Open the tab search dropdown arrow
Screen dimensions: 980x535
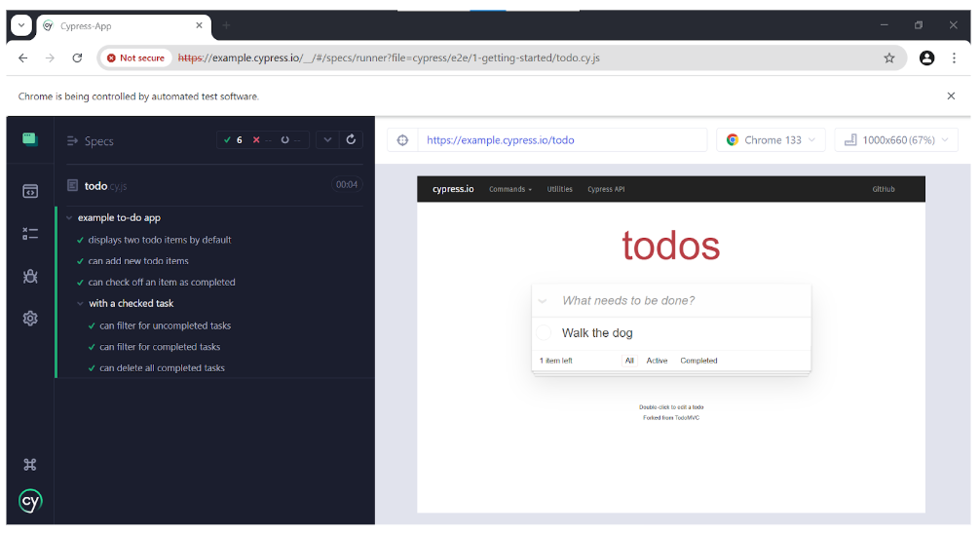[x=21, y=25]
